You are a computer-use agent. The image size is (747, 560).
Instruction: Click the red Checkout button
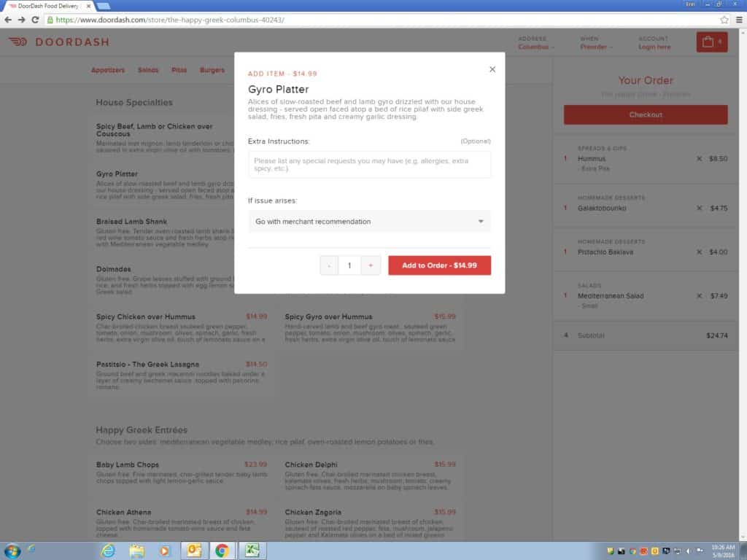646,114
